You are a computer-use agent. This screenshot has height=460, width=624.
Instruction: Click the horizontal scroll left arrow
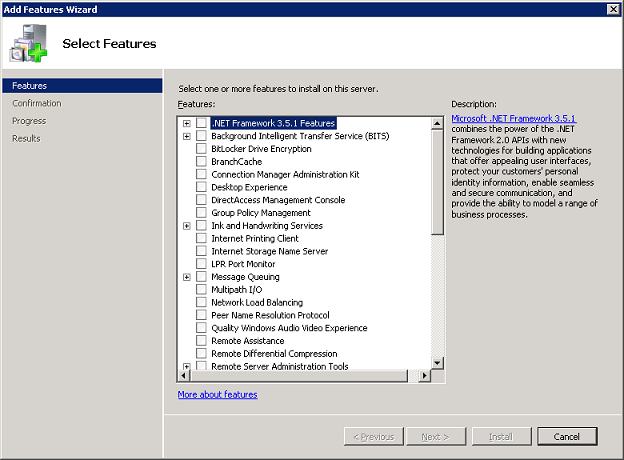pyautogui.click(x=184, y=375)
